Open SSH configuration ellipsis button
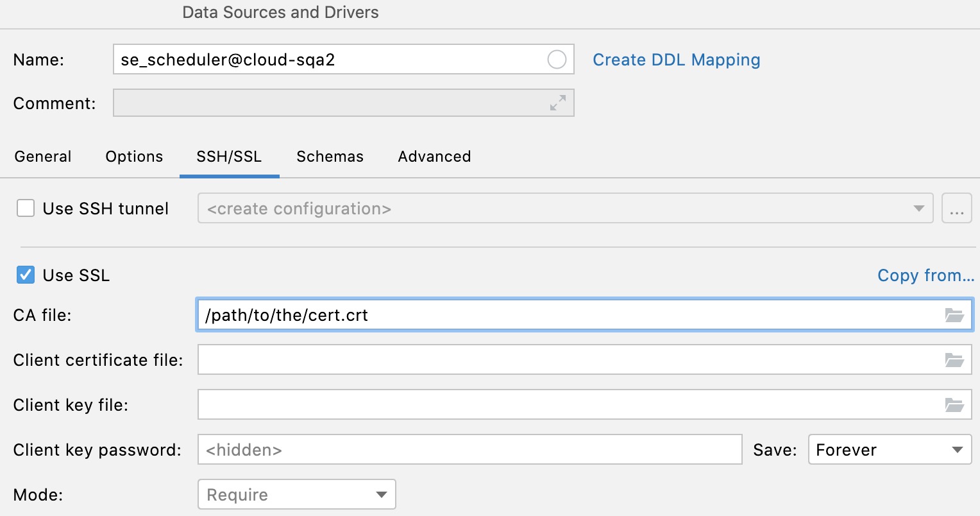Image resolution: width=980 pixels, height=516 pixels. click(956, 209)
